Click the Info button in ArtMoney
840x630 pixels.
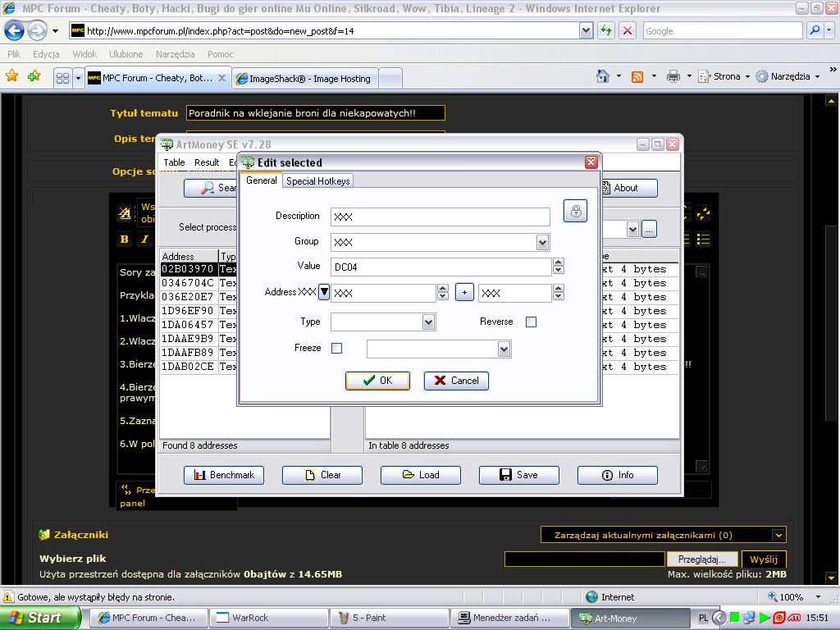(617, 475)
